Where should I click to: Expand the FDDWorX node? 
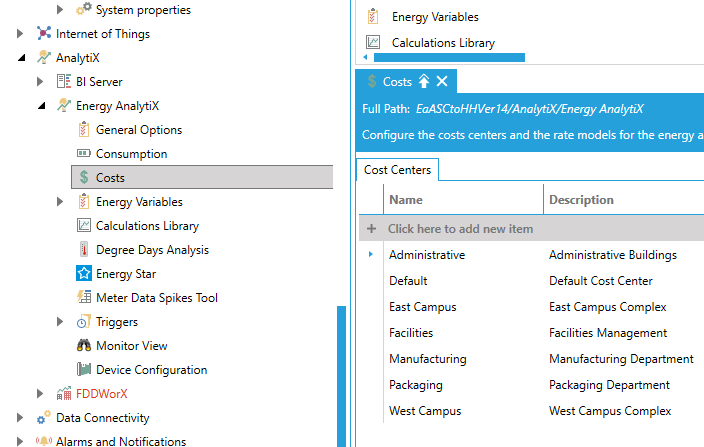coord(41,394)
